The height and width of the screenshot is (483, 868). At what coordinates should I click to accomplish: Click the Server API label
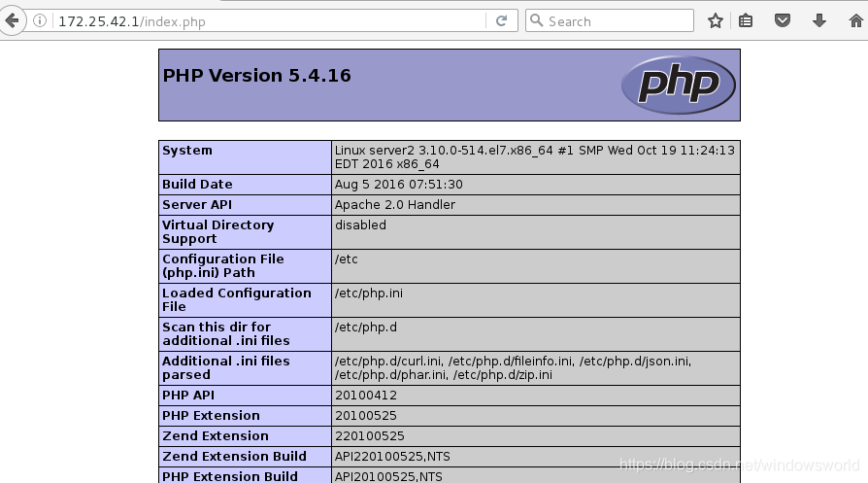click(x=197, y=204)
